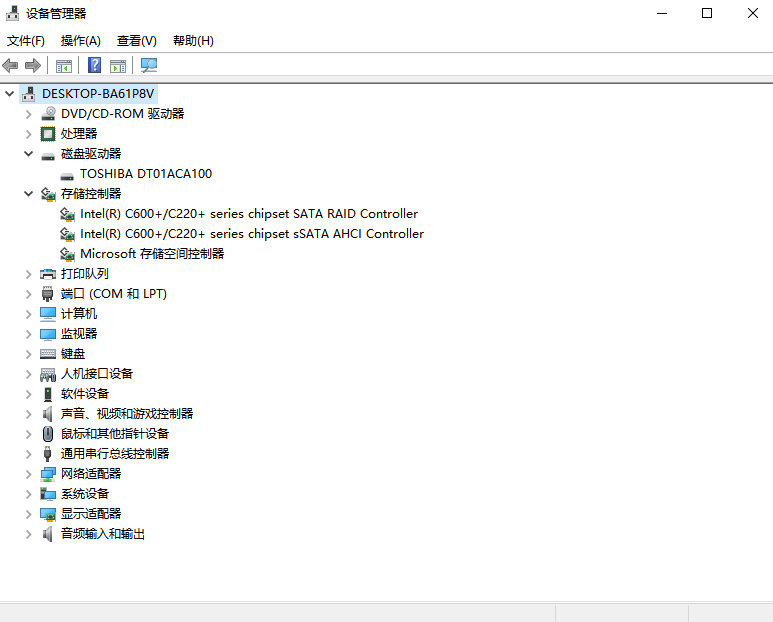Click the 软件设备 icon
The image size is (773, 622).
coord(48,394)
